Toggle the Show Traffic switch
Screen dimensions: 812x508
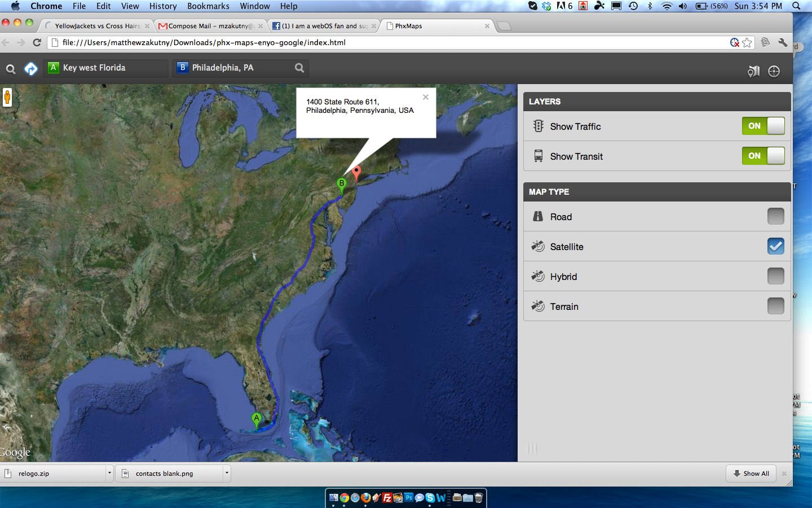[763, 126]
